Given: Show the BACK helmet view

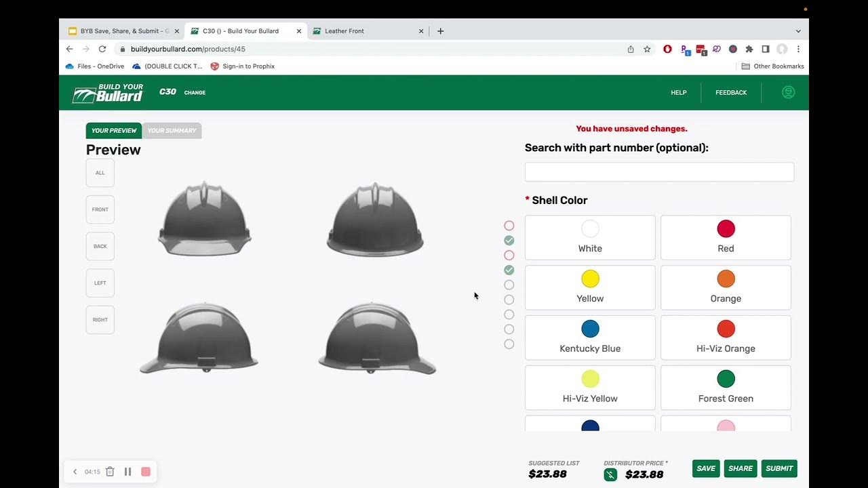Looking at the screenshot, I should click(x=100, y=246).
